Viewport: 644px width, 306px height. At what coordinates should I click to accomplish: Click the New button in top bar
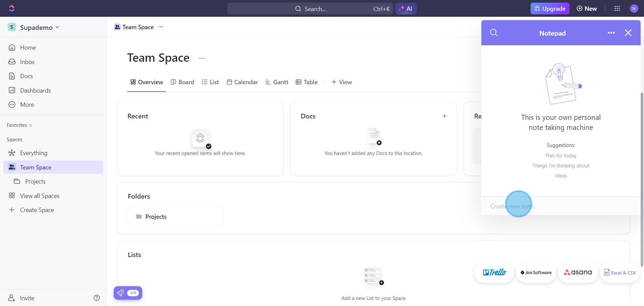pyautogui.click(x=587, y=9)
